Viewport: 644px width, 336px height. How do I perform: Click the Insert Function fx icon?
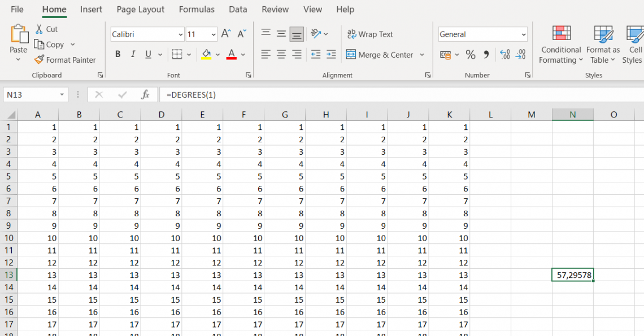point(145,95)
